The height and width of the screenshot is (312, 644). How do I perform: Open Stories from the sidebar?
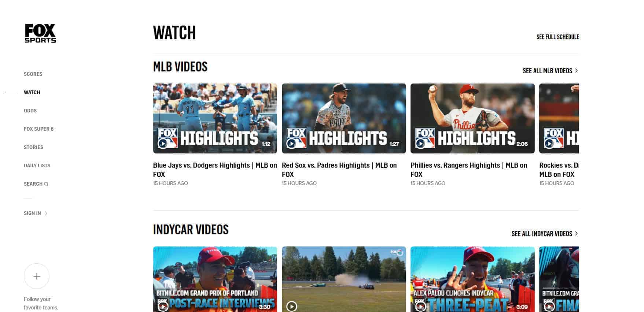click(33, 147)
